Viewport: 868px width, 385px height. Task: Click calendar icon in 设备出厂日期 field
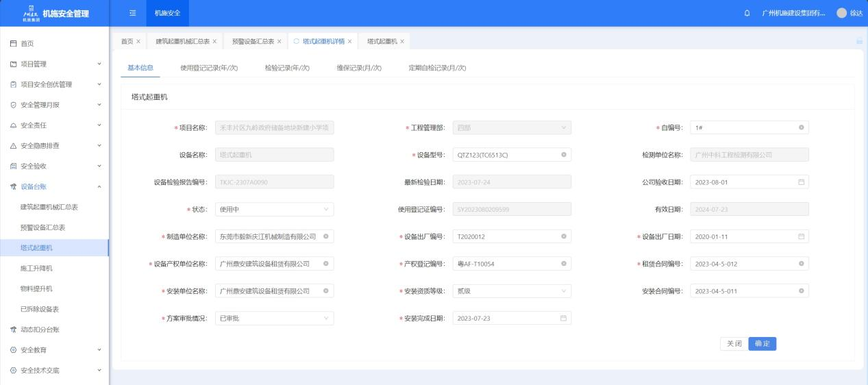point(801,236)
